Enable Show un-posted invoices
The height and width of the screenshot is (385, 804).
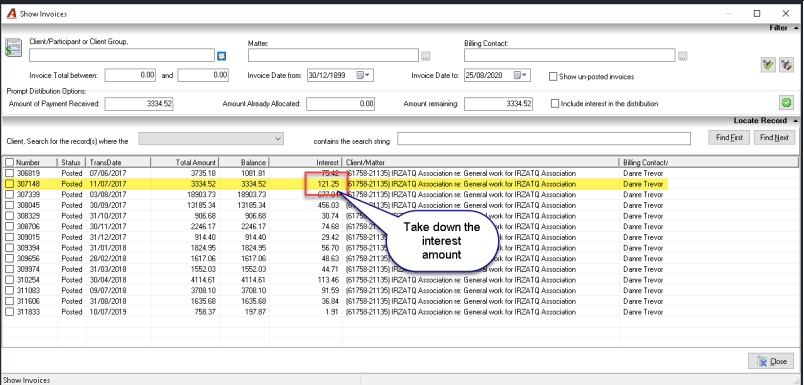(x=553, y=76)
